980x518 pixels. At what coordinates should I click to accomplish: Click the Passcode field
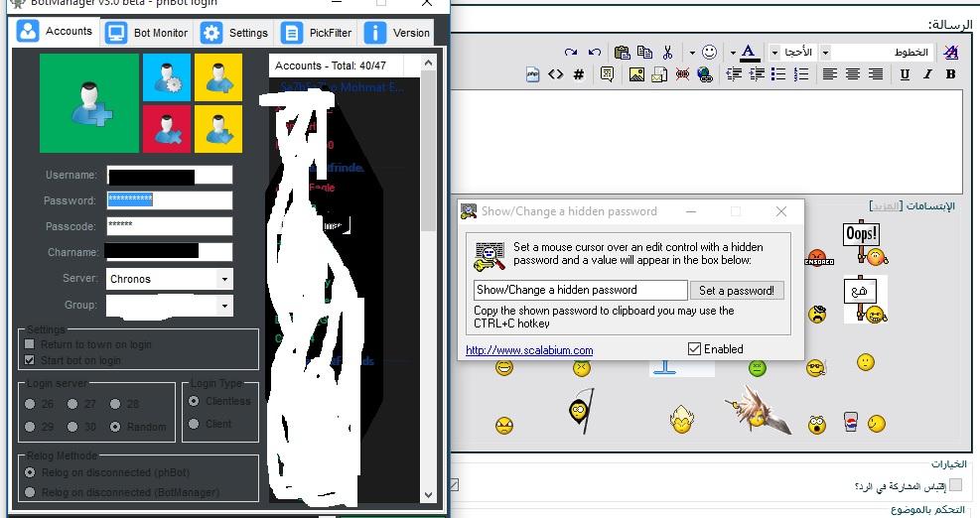(170, 225)
